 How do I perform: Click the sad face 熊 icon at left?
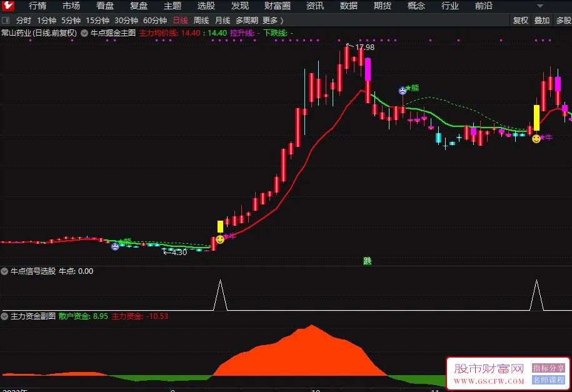(x=115, y=246)
